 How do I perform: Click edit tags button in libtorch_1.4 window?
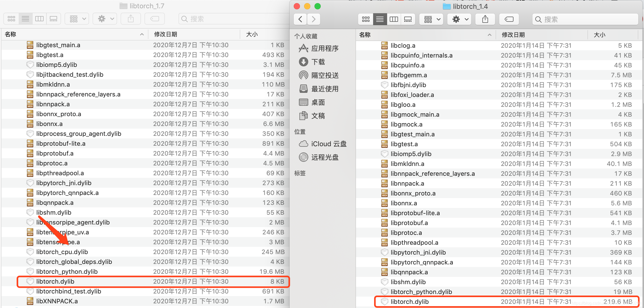pos(509,19)
